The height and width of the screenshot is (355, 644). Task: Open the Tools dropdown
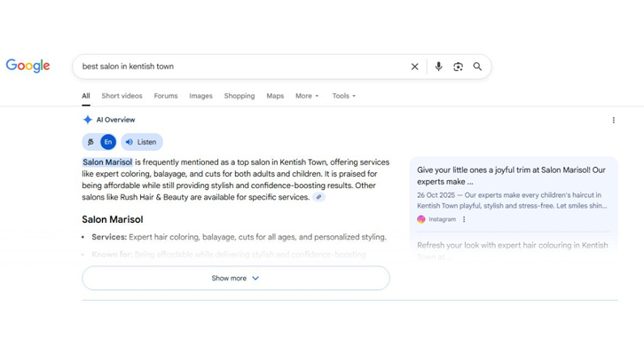pos(344,96)
